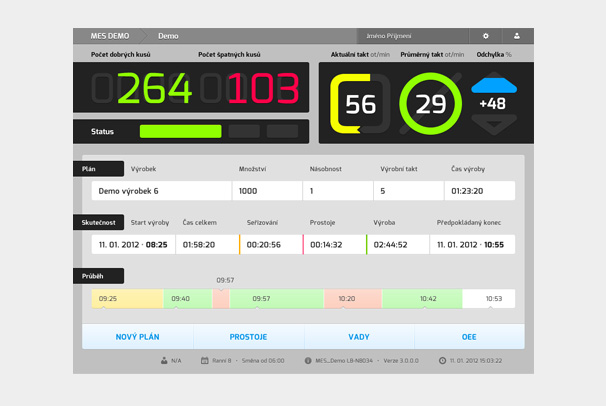
Task: Select the yellow 09:25 timeline segment
Action: point(126,298)
